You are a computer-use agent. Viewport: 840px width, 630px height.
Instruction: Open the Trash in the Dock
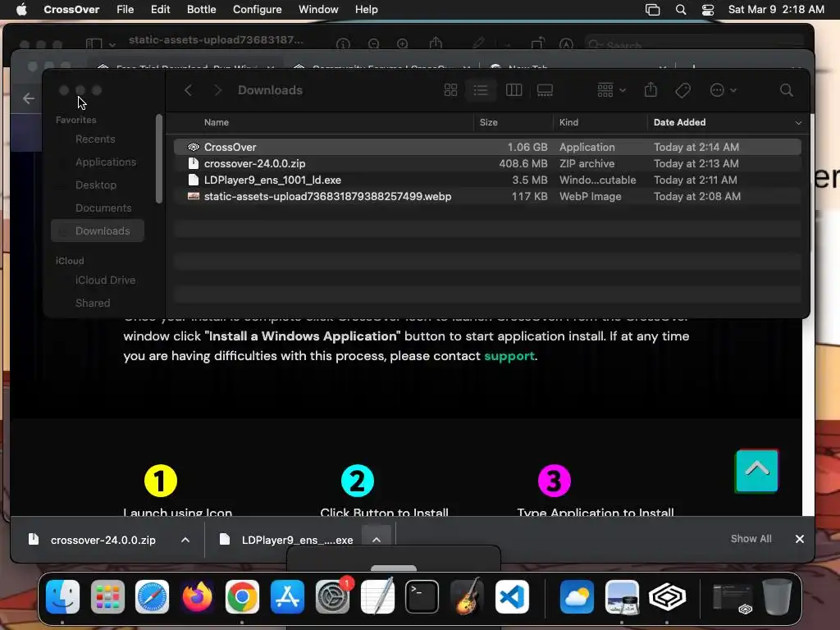coord(777,596)
